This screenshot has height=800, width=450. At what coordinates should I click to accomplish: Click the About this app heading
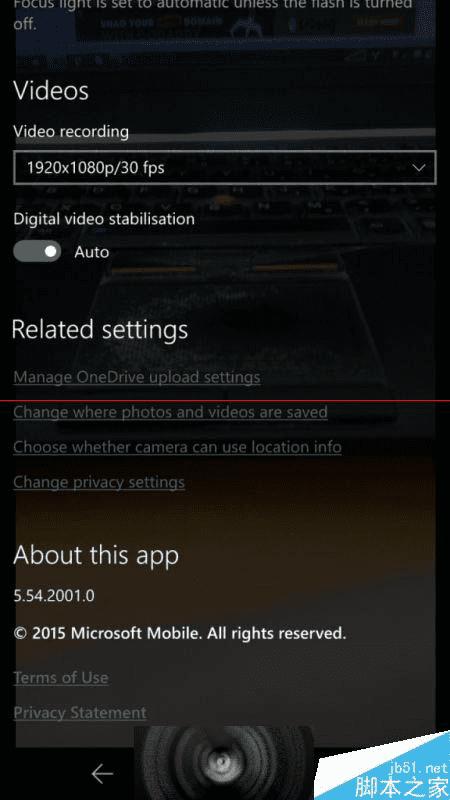pyautogui.click(x=96, y=555)
